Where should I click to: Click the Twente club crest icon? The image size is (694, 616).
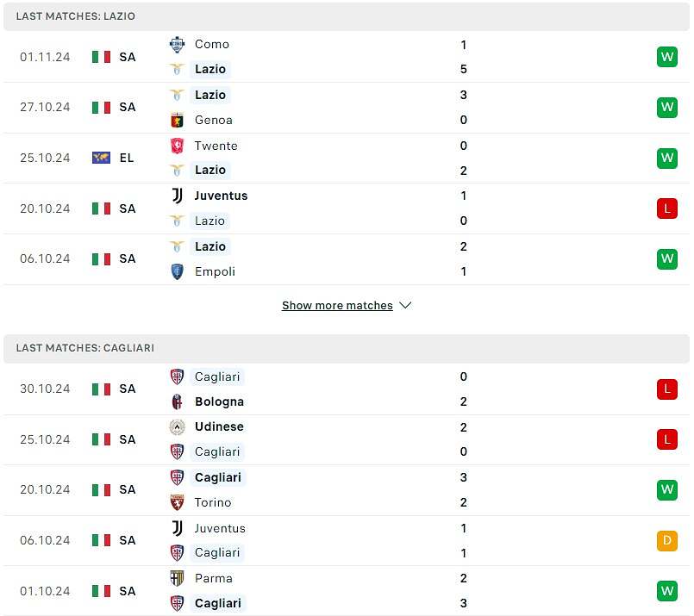pos(177,146)
